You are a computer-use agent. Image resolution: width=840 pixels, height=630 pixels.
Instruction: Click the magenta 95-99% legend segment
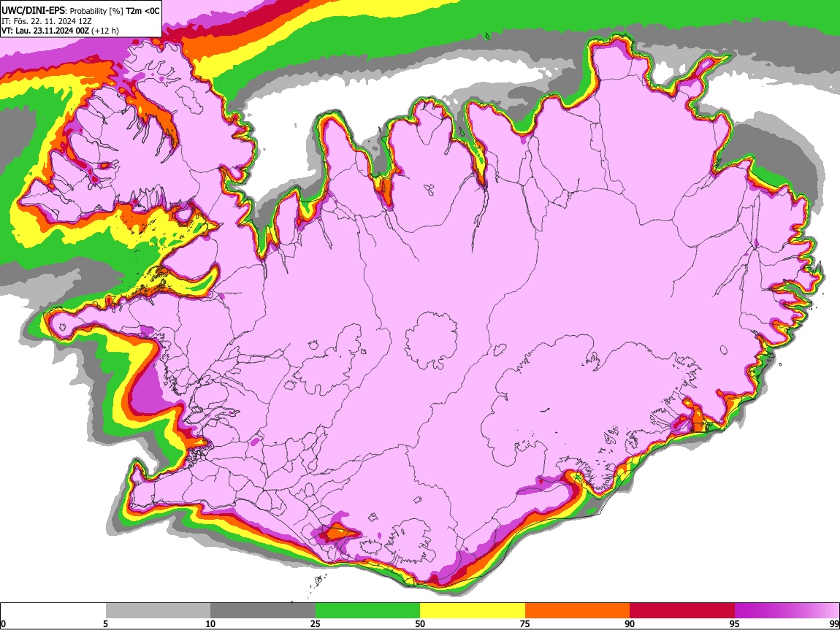click(x=787, y=611)
